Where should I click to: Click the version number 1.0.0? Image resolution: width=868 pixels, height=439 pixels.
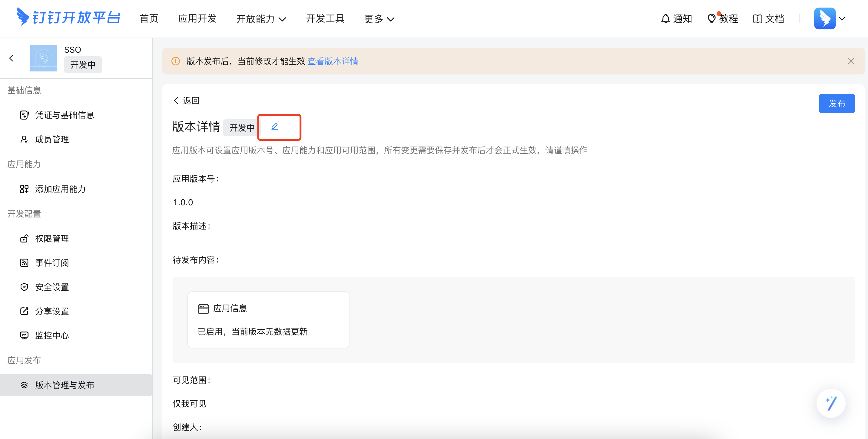pyautogui.click(x=183, y=203)
